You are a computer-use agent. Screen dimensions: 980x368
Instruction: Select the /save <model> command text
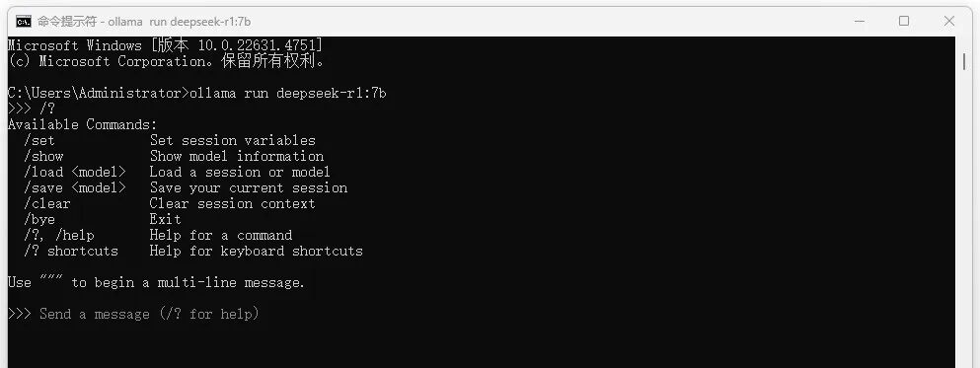(x=75, y=187)
